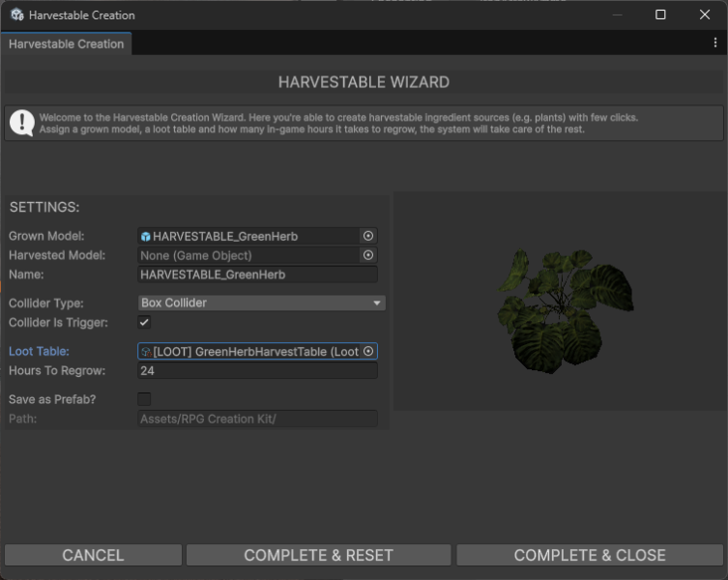Viewport: 728px width, 580px height.
Task: Click the Grown Model label
Action: tap(46, 236)
